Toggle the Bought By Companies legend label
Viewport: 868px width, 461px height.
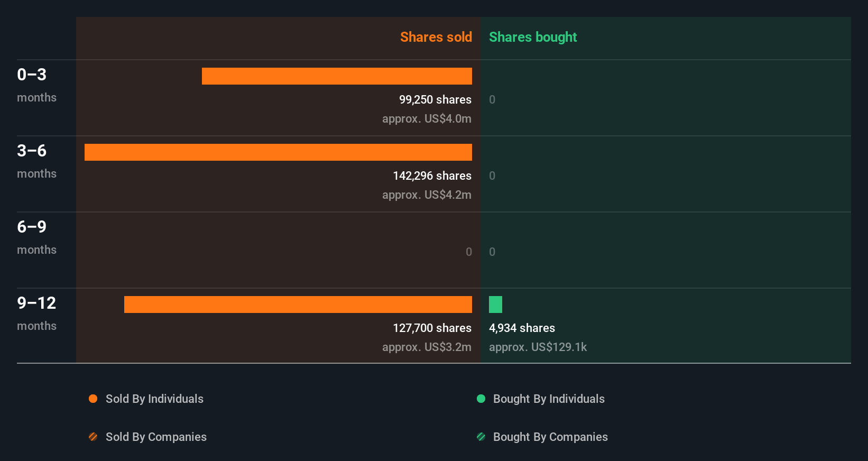550,437
